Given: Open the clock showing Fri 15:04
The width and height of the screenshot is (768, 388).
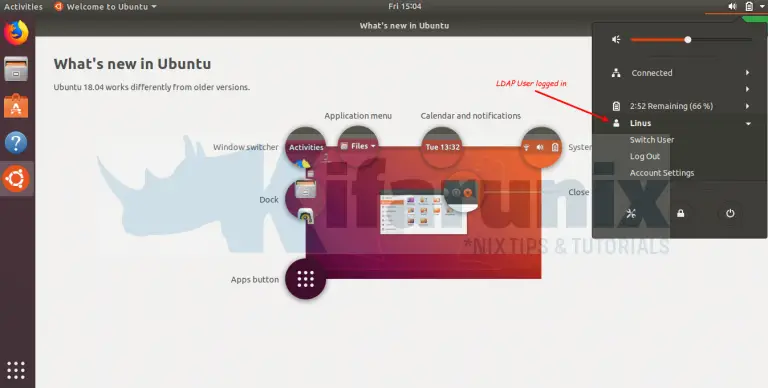Looking at the screenshot, I should pos(405,6).
